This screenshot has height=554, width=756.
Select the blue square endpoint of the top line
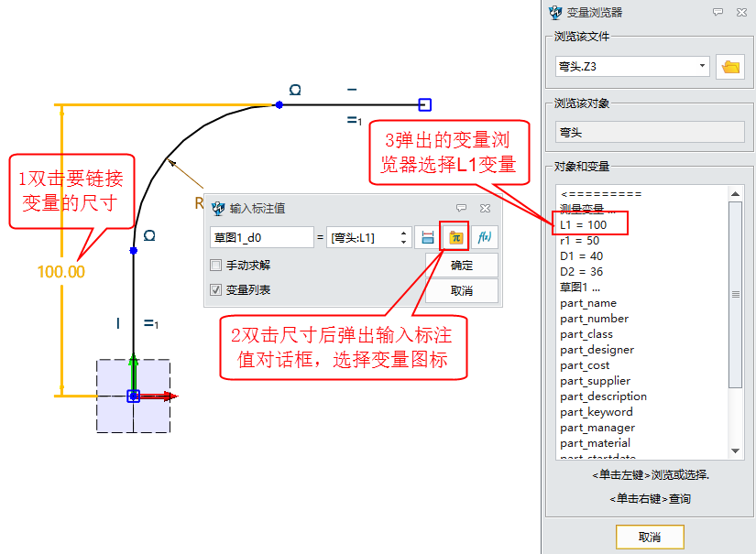tap(424, 105)
